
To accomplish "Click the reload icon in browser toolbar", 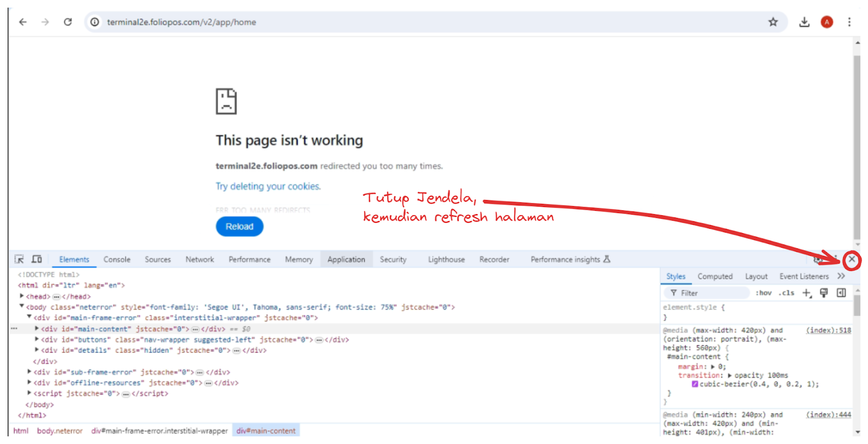I will pos(68,22).
